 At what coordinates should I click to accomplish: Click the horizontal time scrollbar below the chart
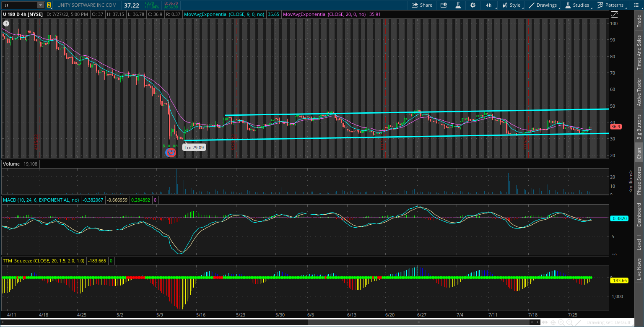pyautogui.click(x=419, y=322)
